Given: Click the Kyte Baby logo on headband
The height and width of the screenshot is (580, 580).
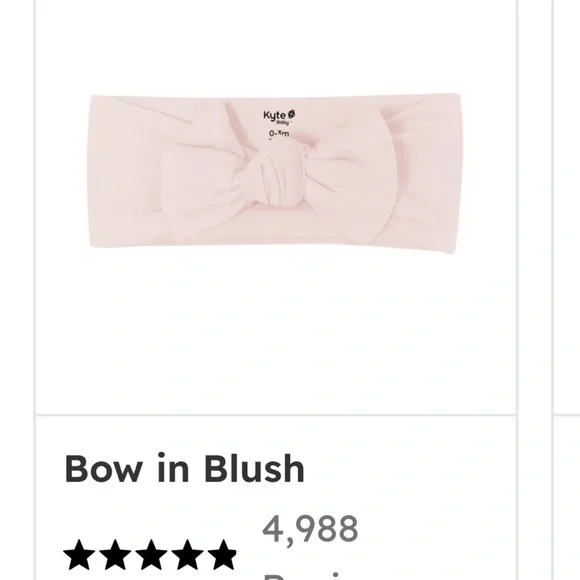Looking at the screenshot, I should (279, 117).
